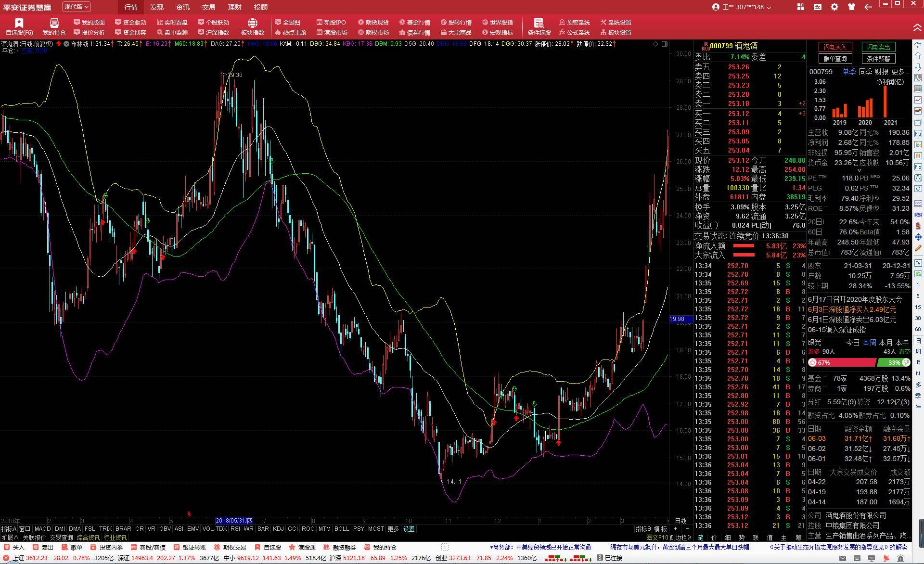Open 板块指数 globe icon
The height and width of the screenshot is (564, 924).
click(x=252, y=27)
